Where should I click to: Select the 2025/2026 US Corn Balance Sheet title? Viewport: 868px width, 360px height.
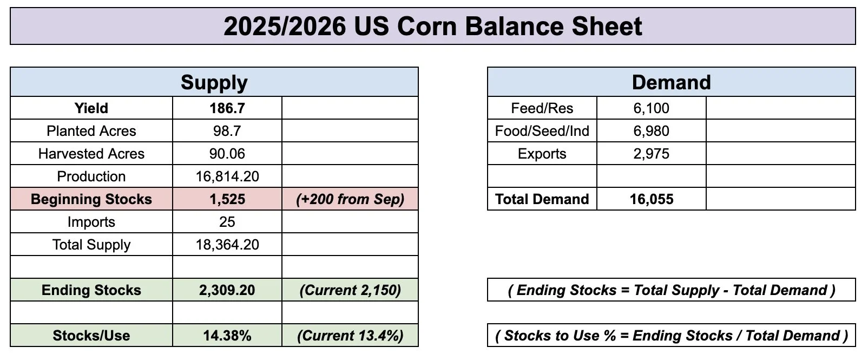[x=433, y=26]
